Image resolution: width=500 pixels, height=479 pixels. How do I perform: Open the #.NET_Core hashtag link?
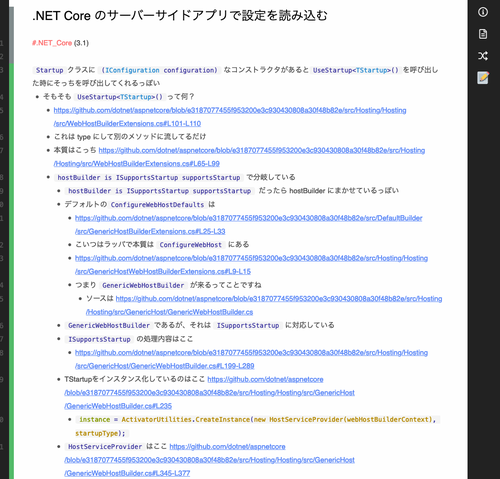[52, 43]
